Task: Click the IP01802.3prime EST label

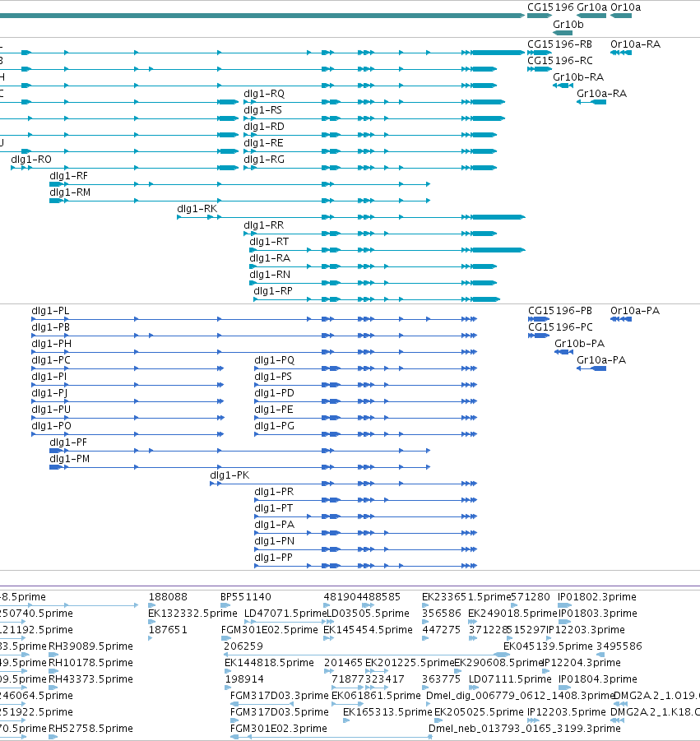Action: 597,597
